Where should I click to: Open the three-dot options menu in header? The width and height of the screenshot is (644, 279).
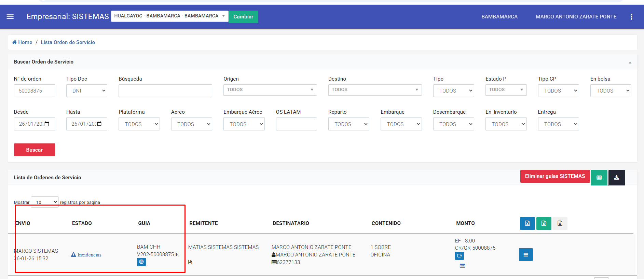click(x=631, y=17)
